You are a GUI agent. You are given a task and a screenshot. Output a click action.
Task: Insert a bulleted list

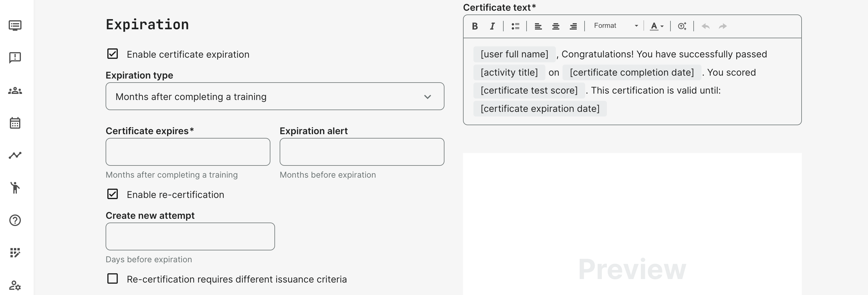515,26
